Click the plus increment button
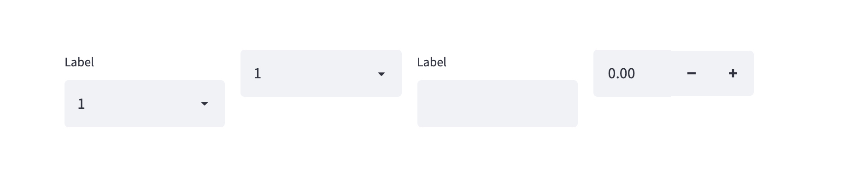 [x=733, y=73]
